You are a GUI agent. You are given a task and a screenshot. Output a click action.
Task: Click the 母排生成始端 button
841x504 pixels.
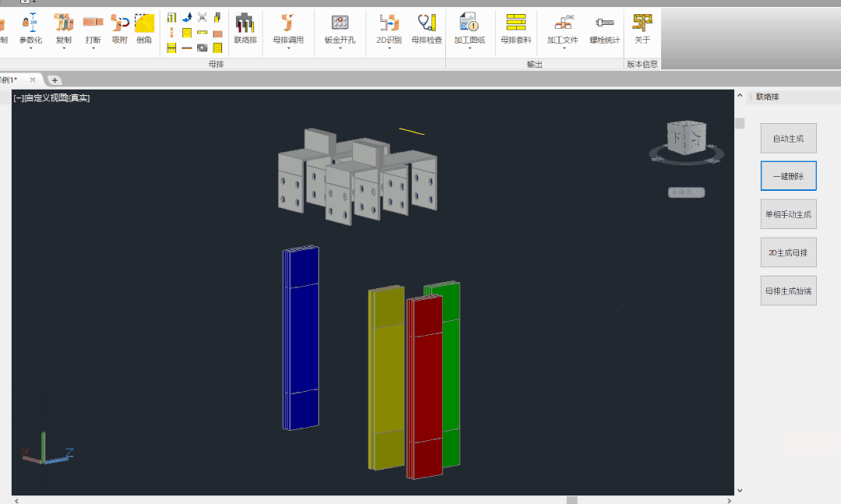[789, 291]
